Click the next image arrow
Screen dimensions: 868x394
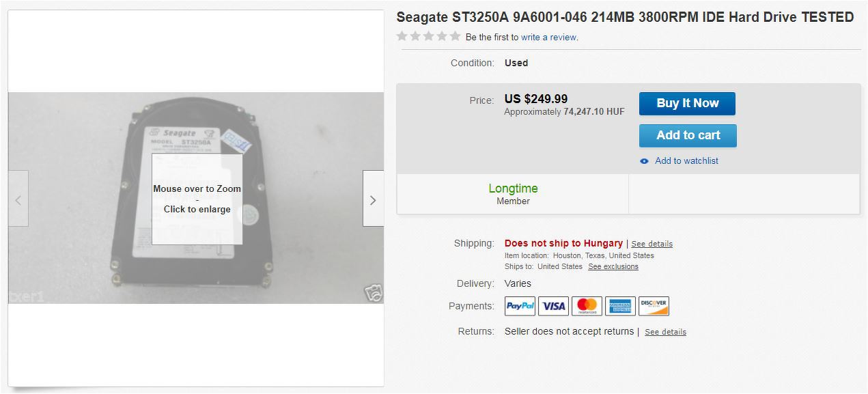(373, 199)
